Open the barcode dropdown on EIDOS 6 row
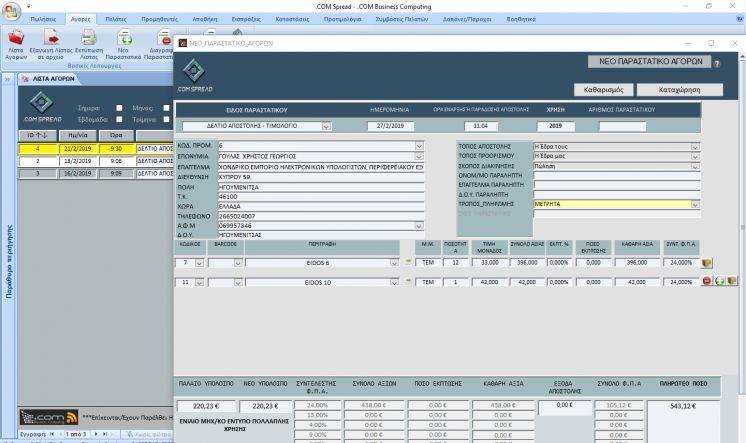746x443 pixels. pos(238,263)
